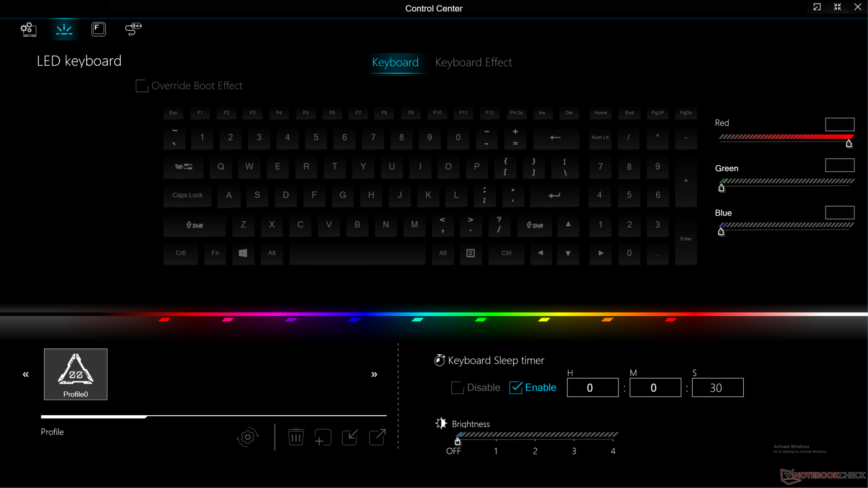868x488 pixels.
Task: Click the add new profile icon
Action: tap(323, 437)
